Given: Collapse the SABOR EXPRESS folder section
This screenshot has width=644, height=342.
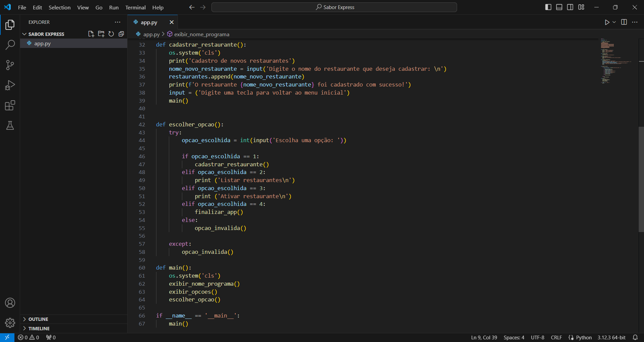Looking at the screenshot, I should pos(46,34).
